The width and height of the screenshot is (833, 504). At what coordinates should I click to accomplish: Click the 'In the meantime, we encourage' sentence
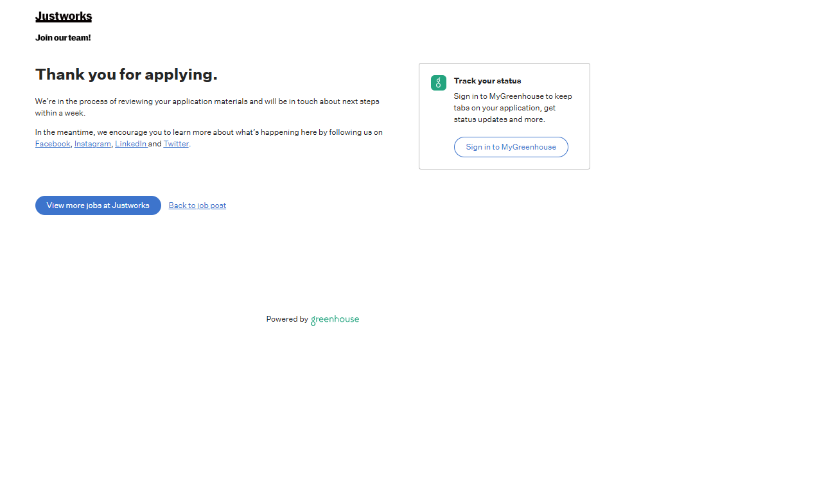pyautogui.click(x=209, y=132)
